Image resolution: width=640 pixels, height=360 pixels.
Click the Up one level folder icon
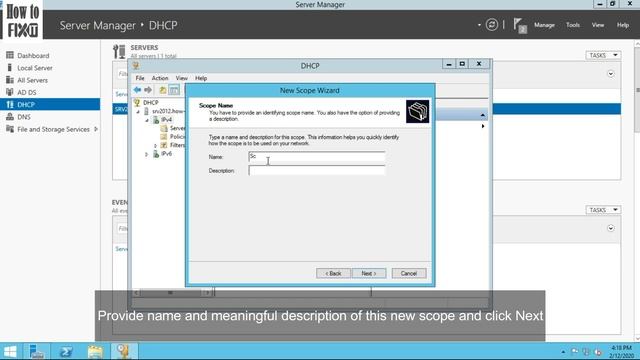coord(162,90)
